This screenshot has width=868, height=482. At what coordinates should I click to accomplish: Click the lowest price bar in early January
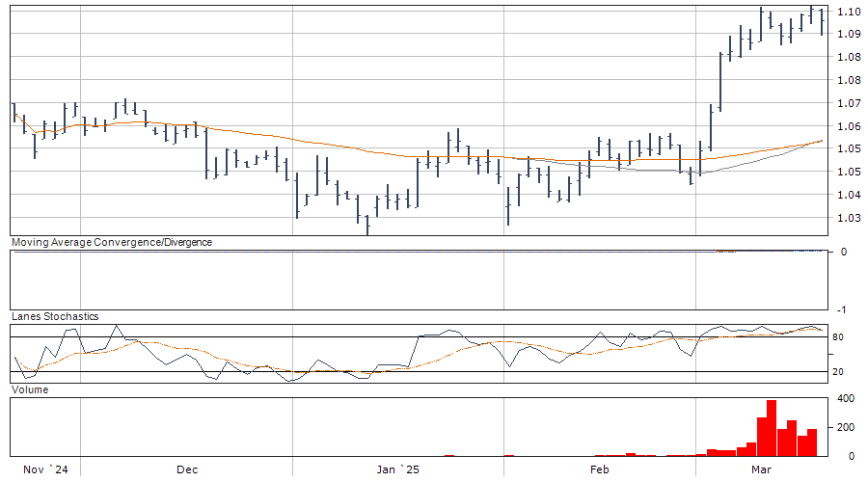coord(367,226)
